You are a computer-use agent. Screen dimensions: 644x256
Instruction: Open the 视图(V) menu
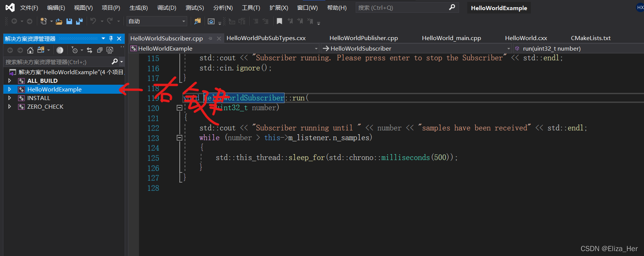(x=83, y=7)
